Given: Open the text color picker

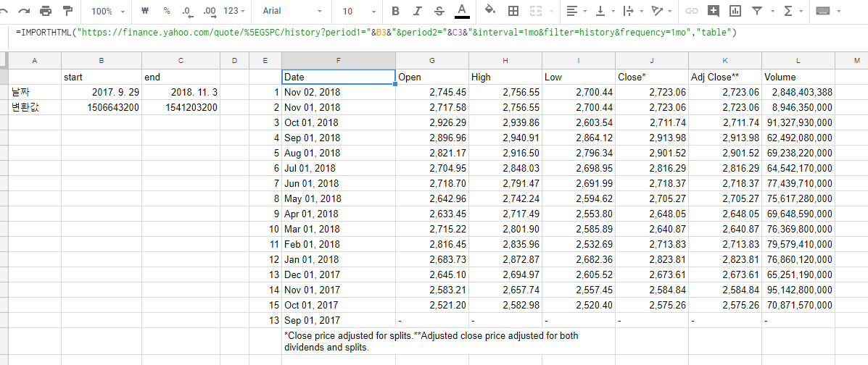Looking at the screenshot, I should coord(462,11).
